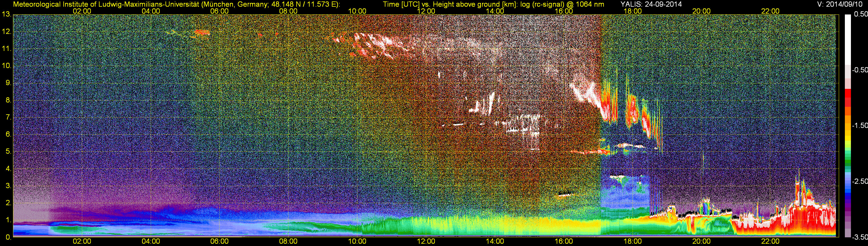Click the 18:00 label on the top time axis
868x246 pixels.
coord(632,11)
